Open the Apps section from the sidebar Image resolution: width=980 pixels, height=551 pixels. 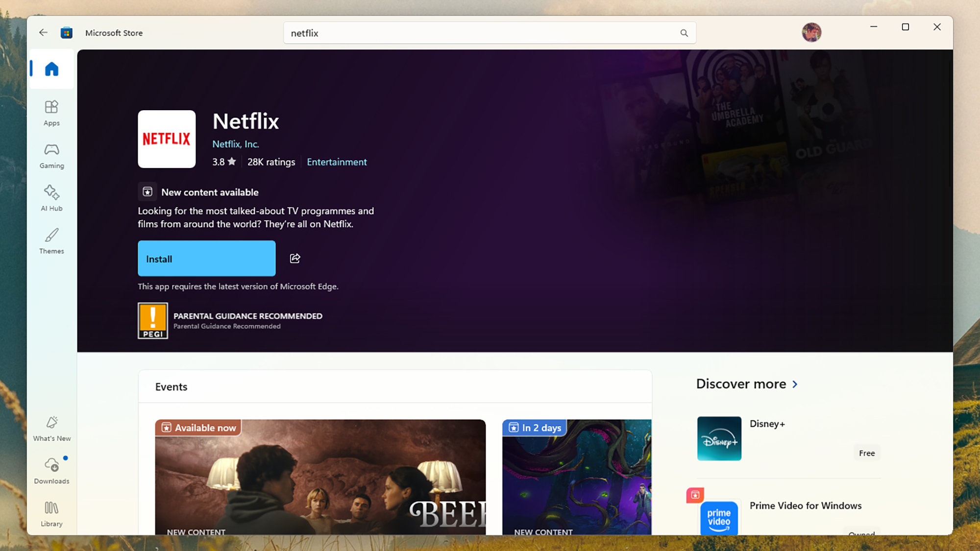[x=51, y=112]
